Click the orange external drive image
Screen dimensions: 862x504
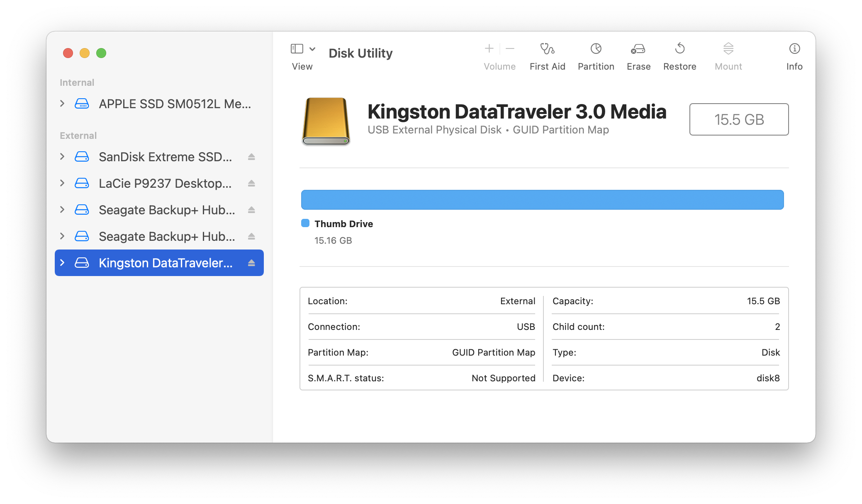point(326,121)
